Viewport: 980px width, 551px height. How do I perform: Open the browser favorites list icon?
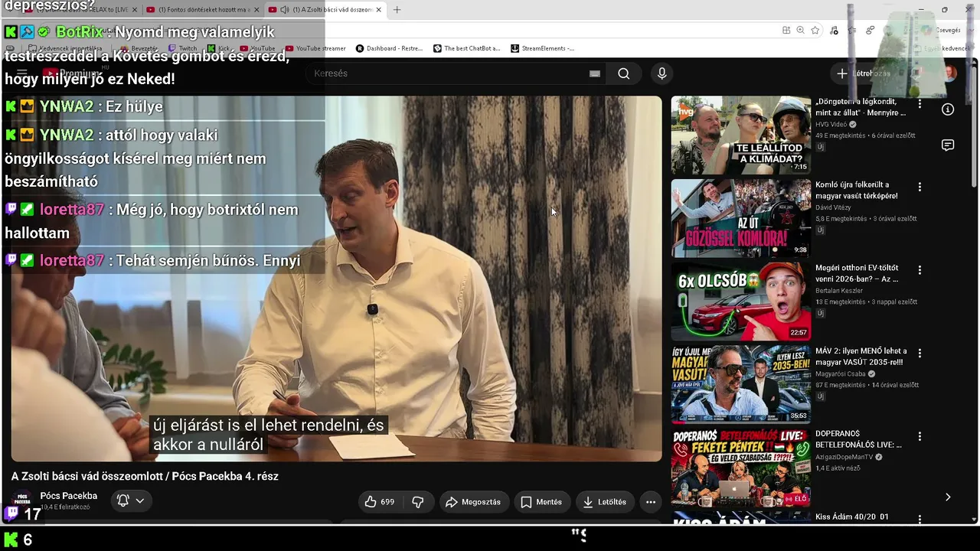coord(852,30)
